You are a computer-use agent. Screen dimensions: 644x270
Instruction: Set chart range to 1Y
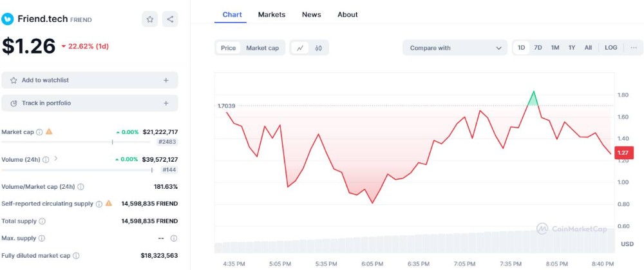pos(572,48)
